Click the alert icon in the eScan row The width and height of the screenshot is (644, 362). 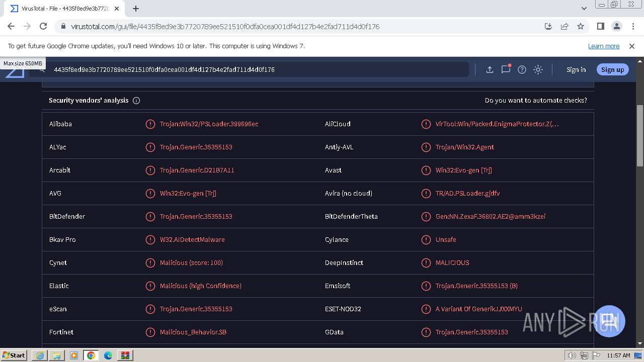point(150,309)
